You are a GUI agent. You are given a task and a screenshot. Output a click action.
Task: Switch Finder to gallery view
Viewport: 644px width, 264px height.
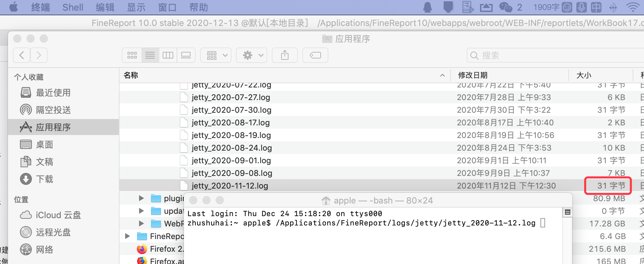pos(186,55)
